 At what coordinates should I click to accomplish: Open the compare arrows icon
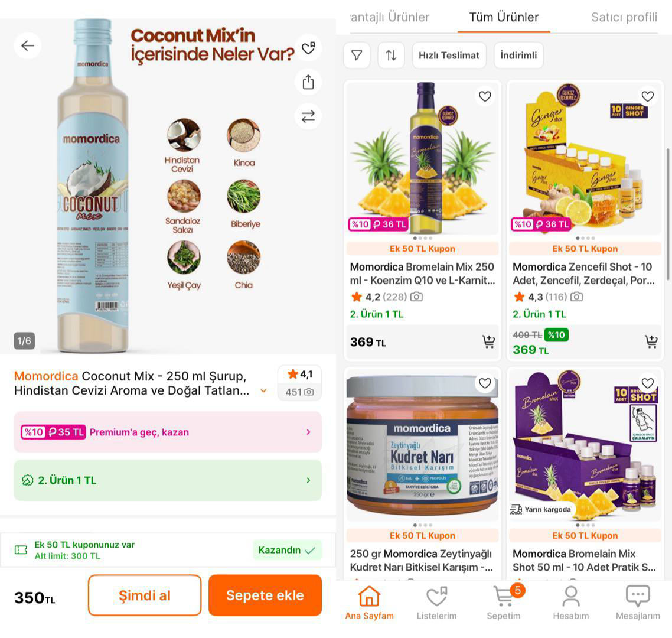pos(308,116)
